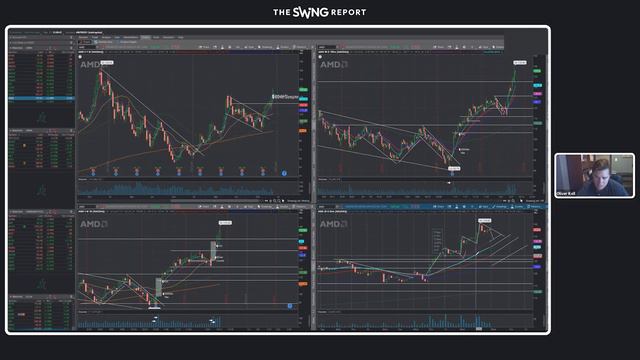Screen dimensions: 640x360
Task: Open Studies on the bottom-right chart toolbar
Action: 518,207
